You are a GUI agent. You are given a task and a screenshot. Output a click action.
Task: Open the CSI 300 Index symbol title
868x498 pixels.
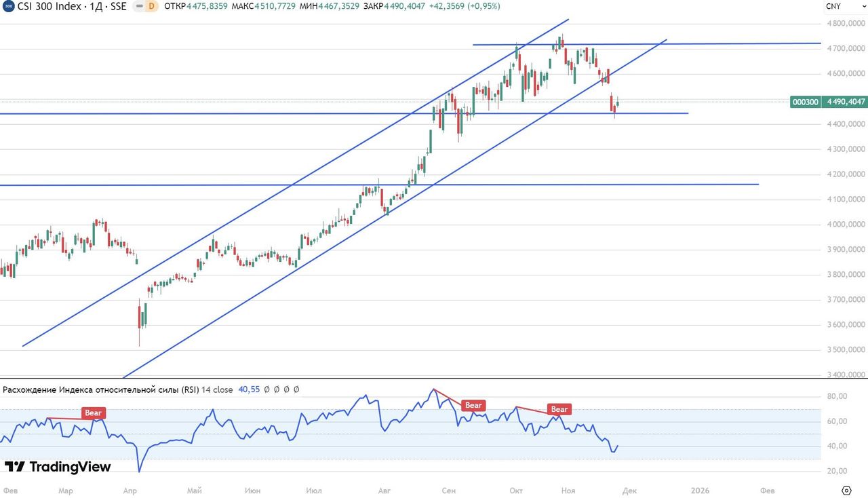point(71,6)
